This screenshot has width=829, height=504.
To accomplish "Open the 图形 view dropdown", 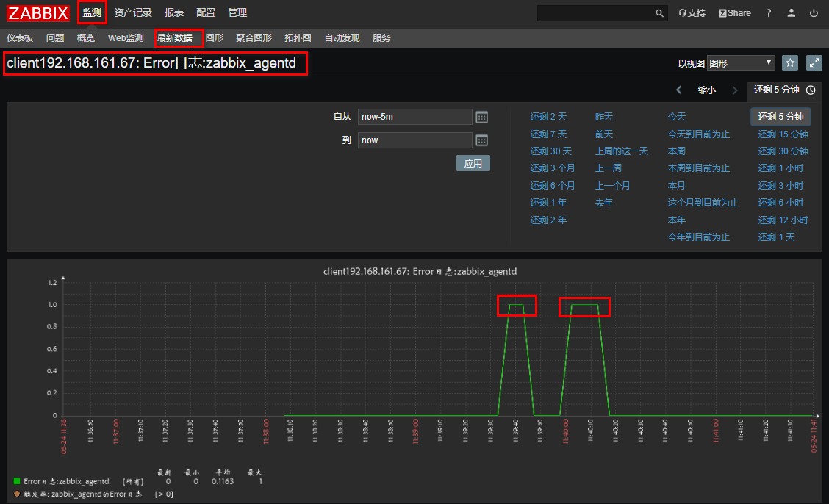I will (x=741, y=63).
